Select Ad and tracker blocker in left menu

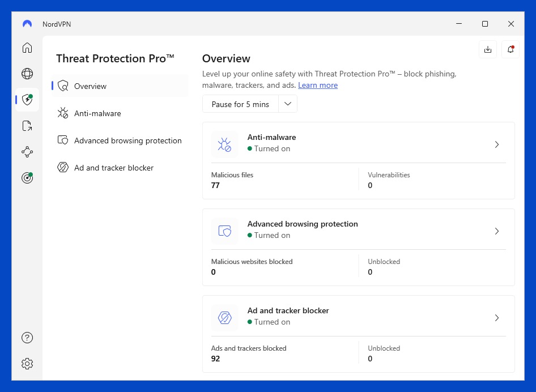point(120,168)
